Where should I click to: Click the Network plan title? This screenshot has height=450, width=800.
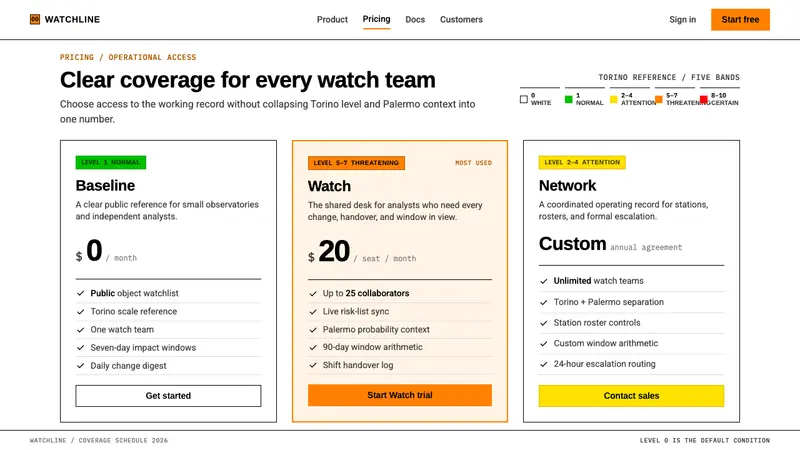coord(567,186)
